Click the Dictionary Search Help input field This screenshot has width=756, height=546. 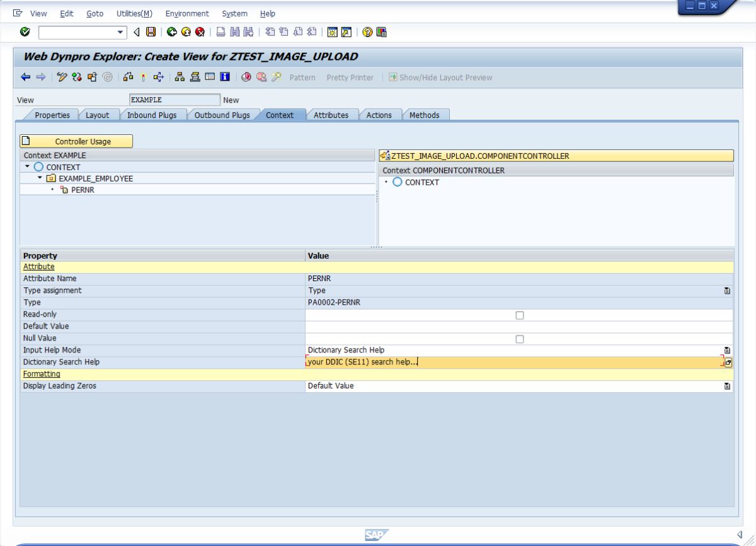513,363
